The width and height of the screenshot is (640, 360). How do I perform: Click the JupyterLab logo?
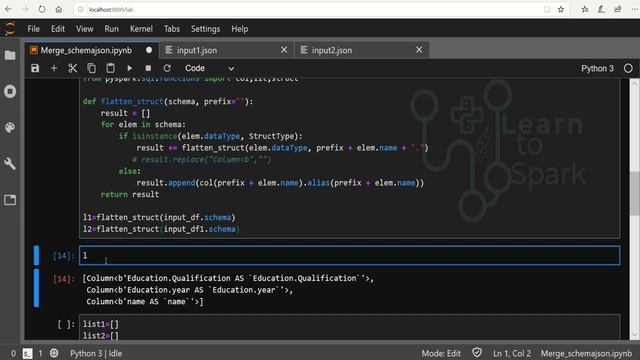(x=10, y=29)
